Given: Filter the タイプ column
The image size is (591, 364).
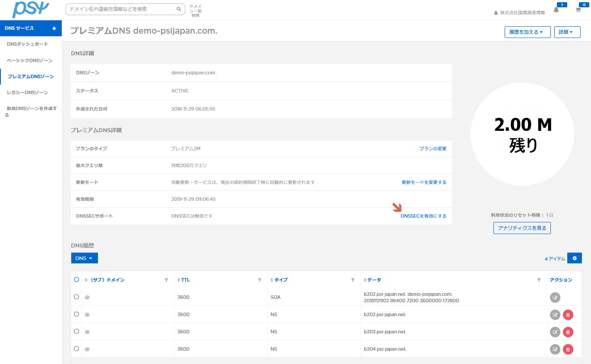Looking at the screenshot, I should [x=353, y=280].
